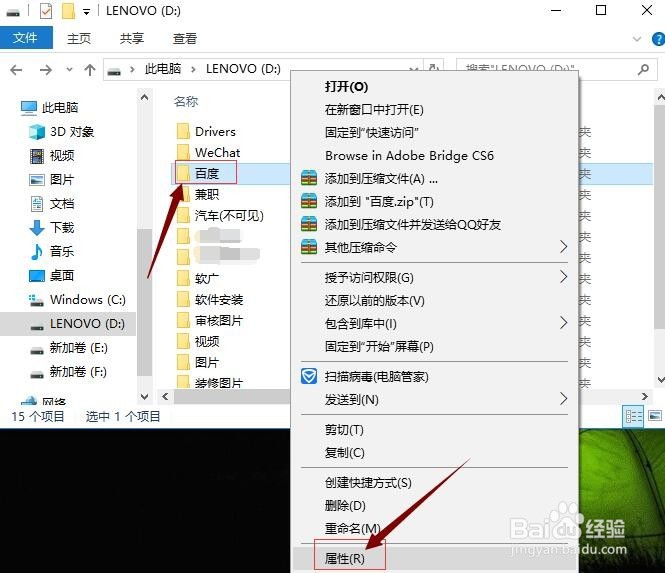Click the Forward navigation arrow
The height and width of the screenshot is (573, 665).
point(45,70)
